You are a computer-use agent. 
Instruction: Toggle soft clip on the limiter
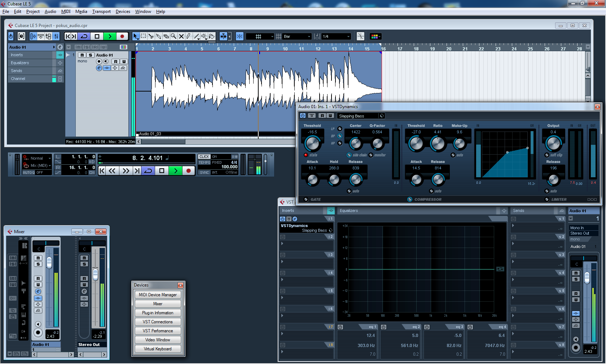click(547, 155)
